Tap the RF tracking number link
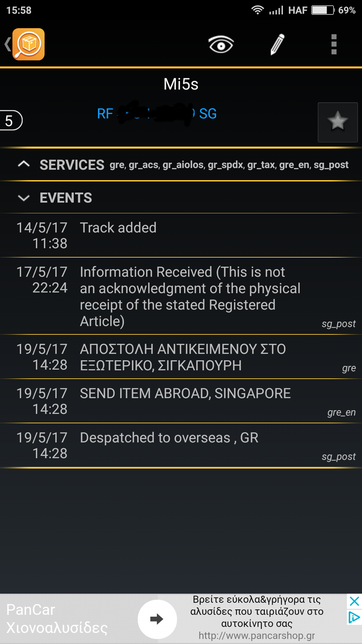The height and width of the screenshot is (644, 362). 157,114
